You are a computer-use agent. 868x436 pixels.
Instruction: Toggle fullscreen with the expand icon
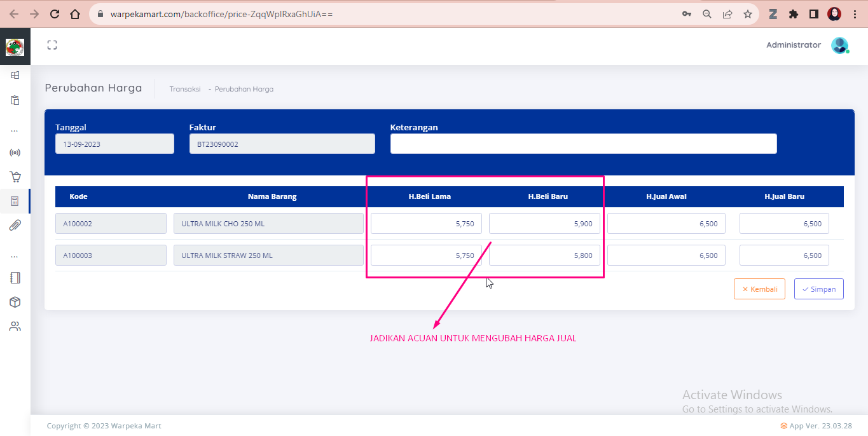click(x=52, y=45)
